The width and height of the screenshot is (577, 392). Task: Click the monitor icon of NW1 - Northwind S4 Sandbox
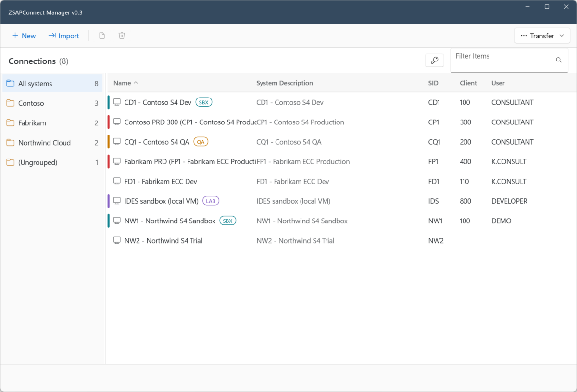(x=117, y=220)
